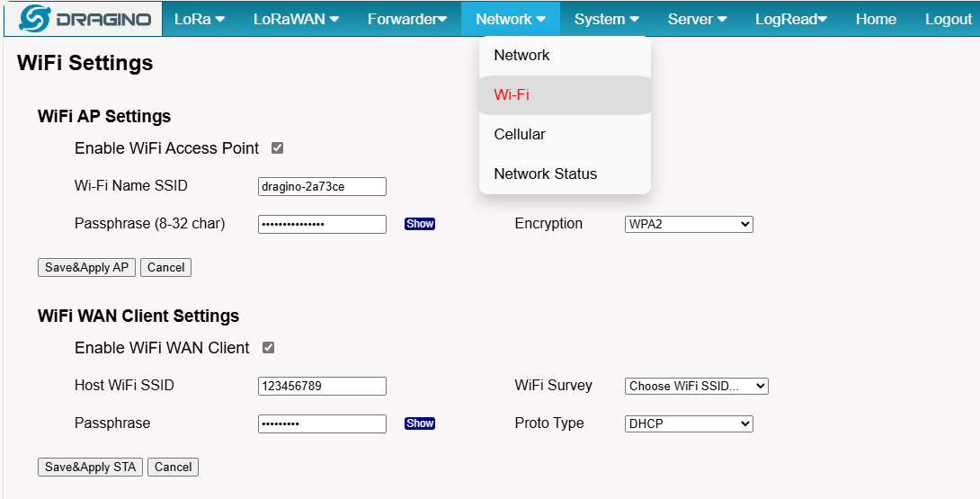This screenshot has width=980, height=499.
Task: Open the Encryption WPA2 dropdown
Action: click(x=689, y=224)
